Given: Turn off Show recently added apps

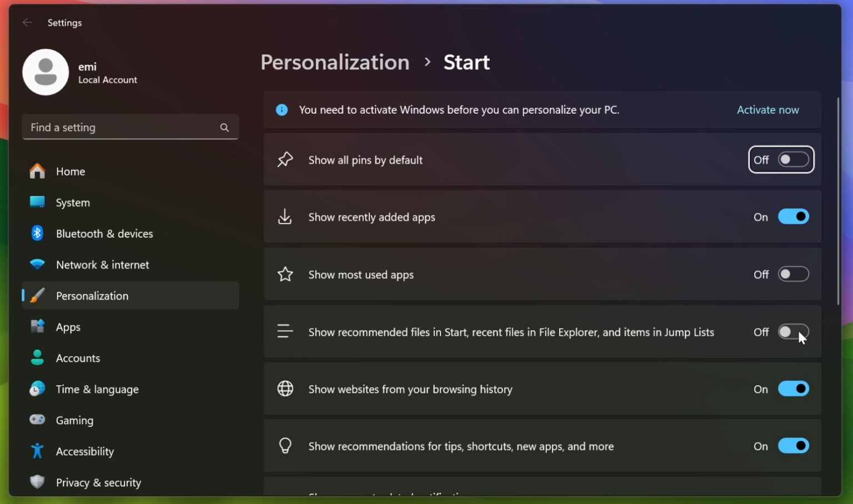Looking at the screenshot, I should click(x=794, y=216).
